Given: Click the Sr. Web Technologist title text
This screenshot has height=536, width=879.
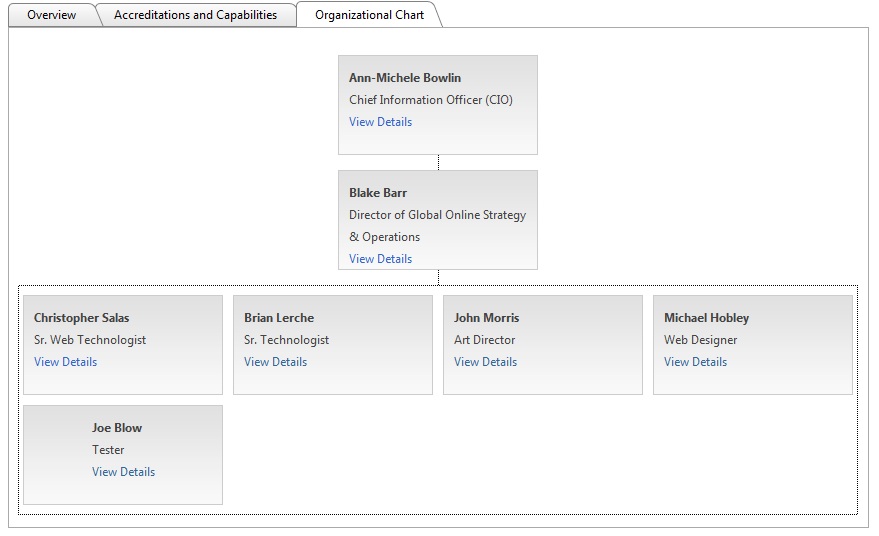Looking at the screenshot, I should coord(90,340).
